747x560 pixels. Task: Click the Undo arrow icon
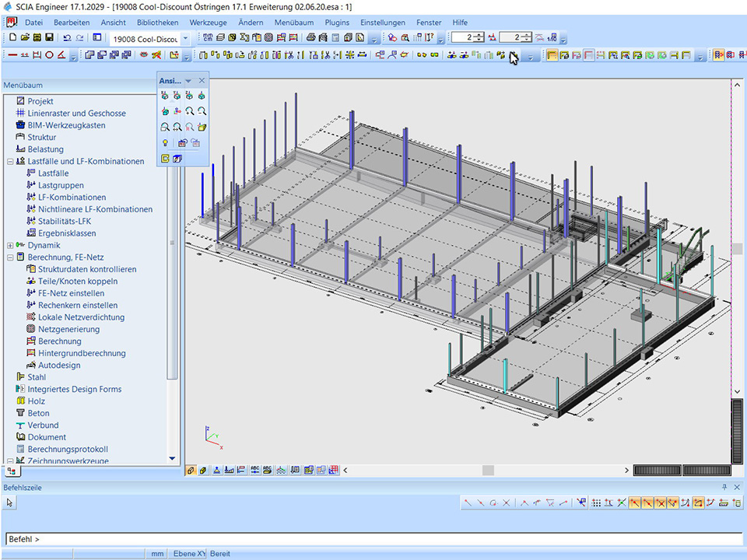pos(67,37)
